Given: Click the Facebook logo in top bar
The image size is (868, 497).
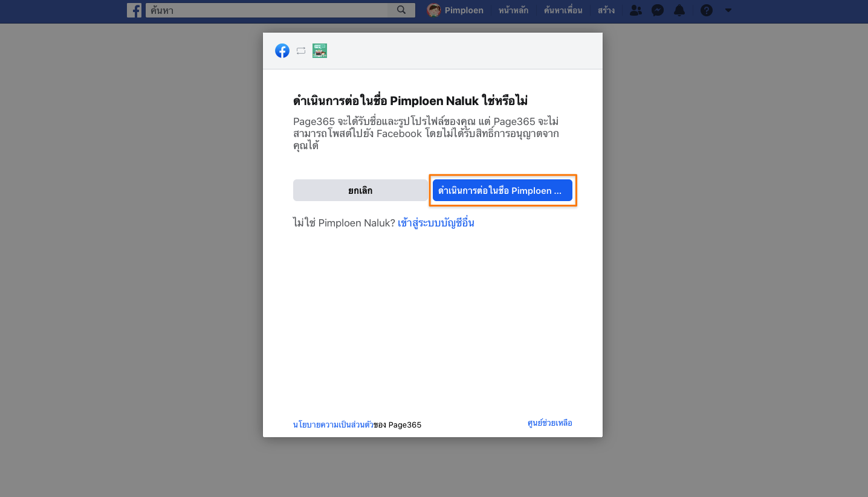Looking at the screenshot, I should (134, 10).
